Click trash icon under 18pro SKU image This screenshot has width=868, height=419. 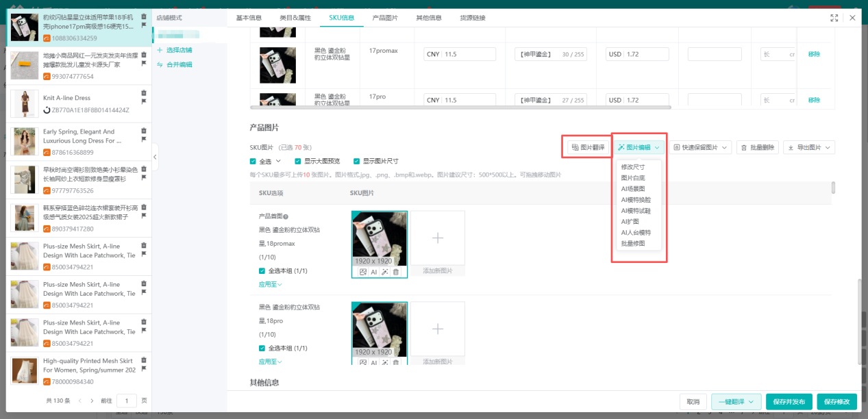coord(396,361)
